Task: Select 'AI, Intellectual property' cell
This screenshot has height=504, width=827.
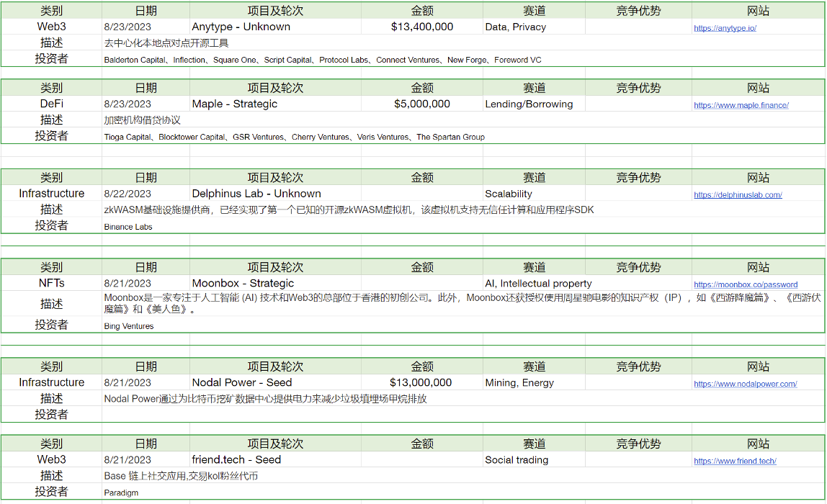Action: (534, 283)
